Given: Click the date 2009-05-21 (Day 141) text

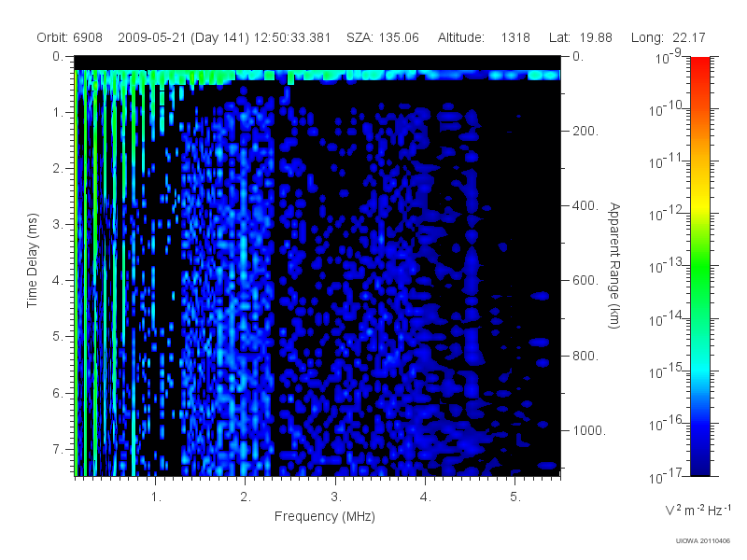Looking at the screenshot, I should point(183,37).
